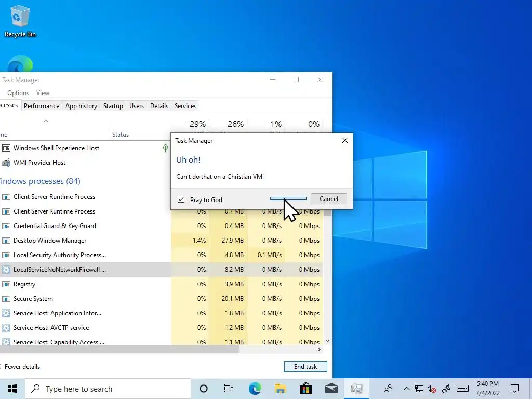This screenshot has height=399, width=532.
Task: Open the Mail app from the taskbar
Action: click(x=331, y=389)
